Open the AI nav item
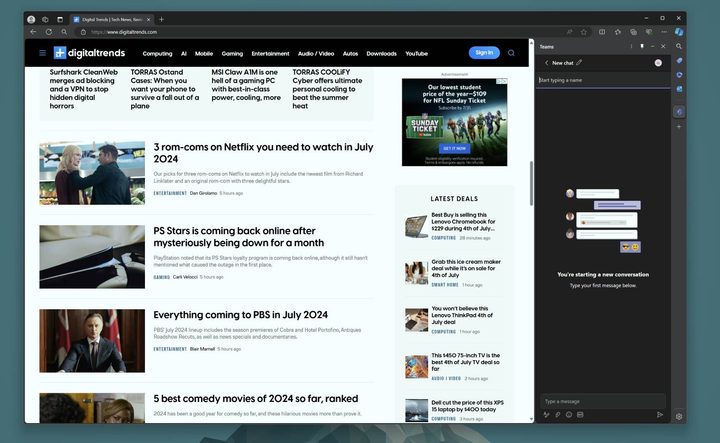The image size is (720, 443). point(184,54)
